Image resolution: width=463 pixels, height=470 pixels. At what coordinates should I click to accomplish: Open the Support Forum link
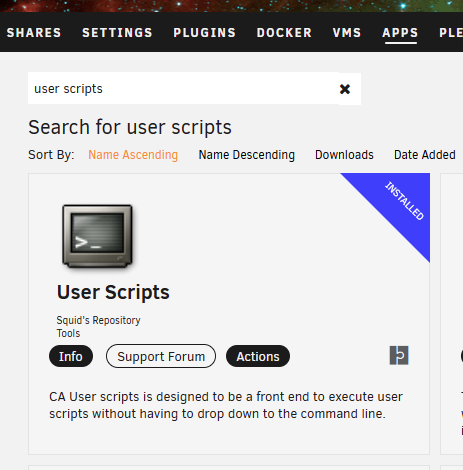[161, 356]
